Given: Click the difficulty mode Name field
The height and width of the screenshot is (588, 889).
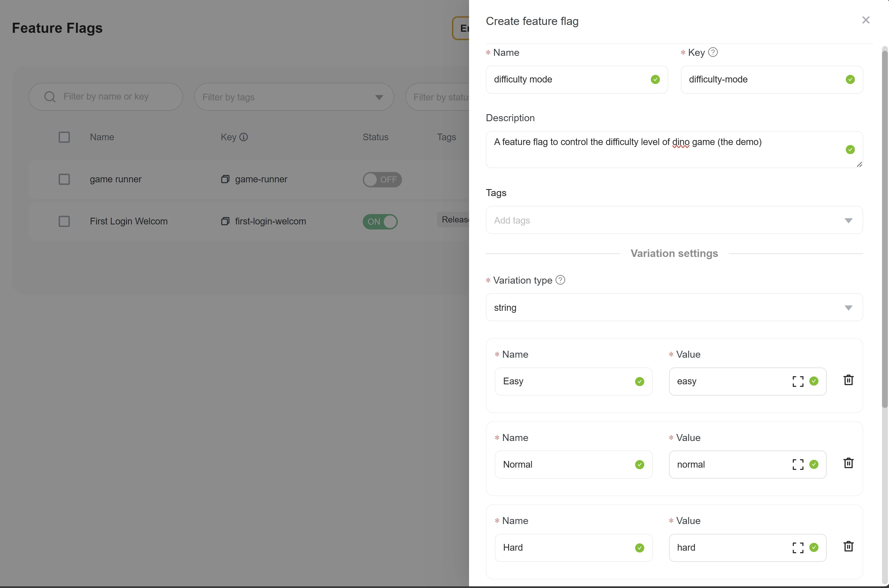Looking at the screenshot, I should (x=570, y=79).
